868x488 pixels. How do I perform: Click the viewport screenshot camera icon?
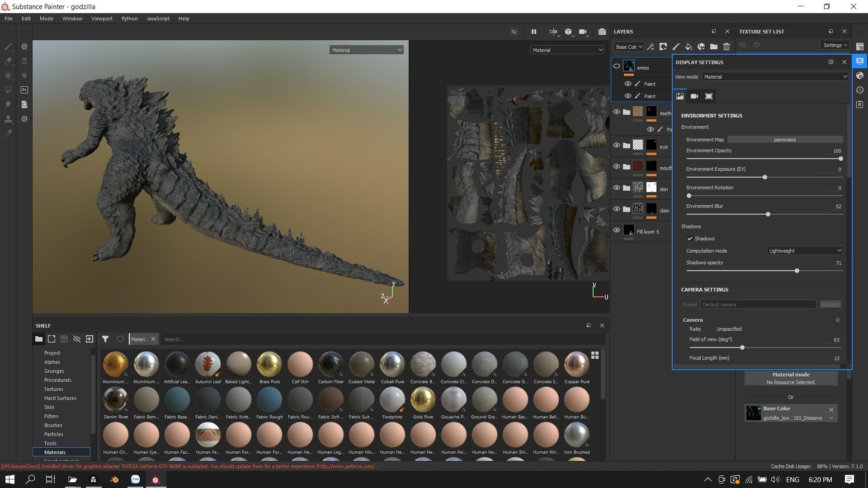point(602,32)
